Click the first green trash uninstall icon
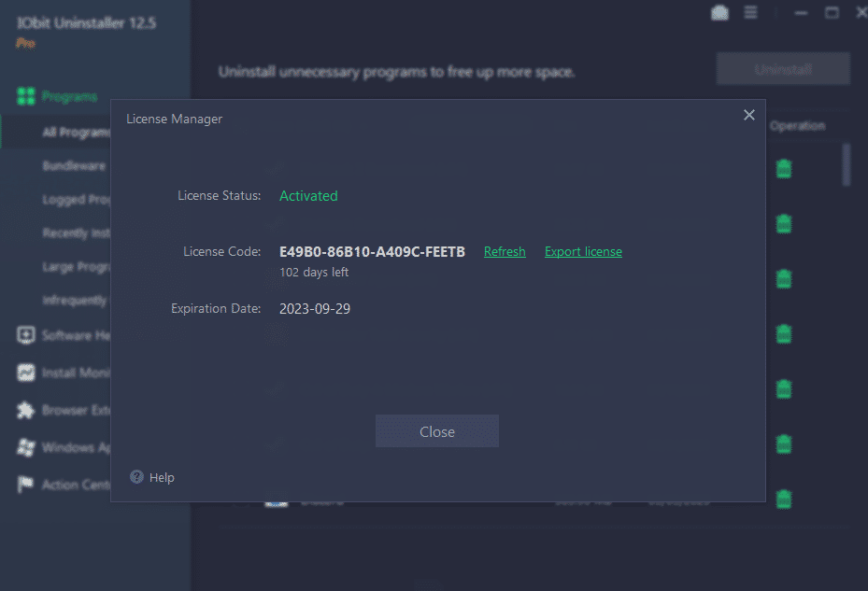868x591 pixels. [x=784, y=169]
